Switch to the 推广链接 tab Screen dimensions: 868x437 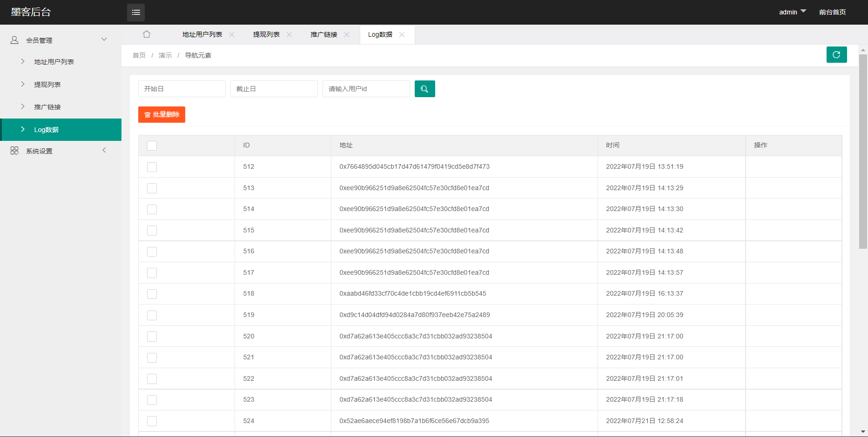tap(324, 35)
